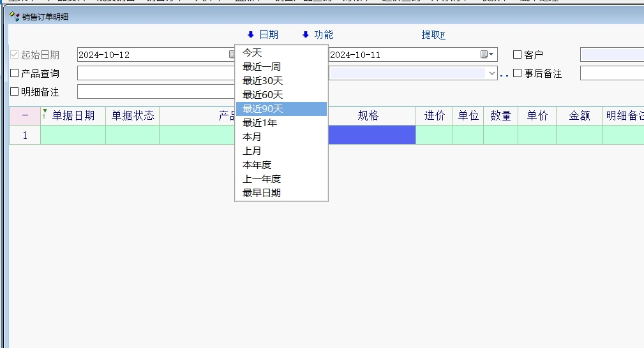Select 今天 in the date dropdown
This screenshot has width=644, height=348.
252,52
